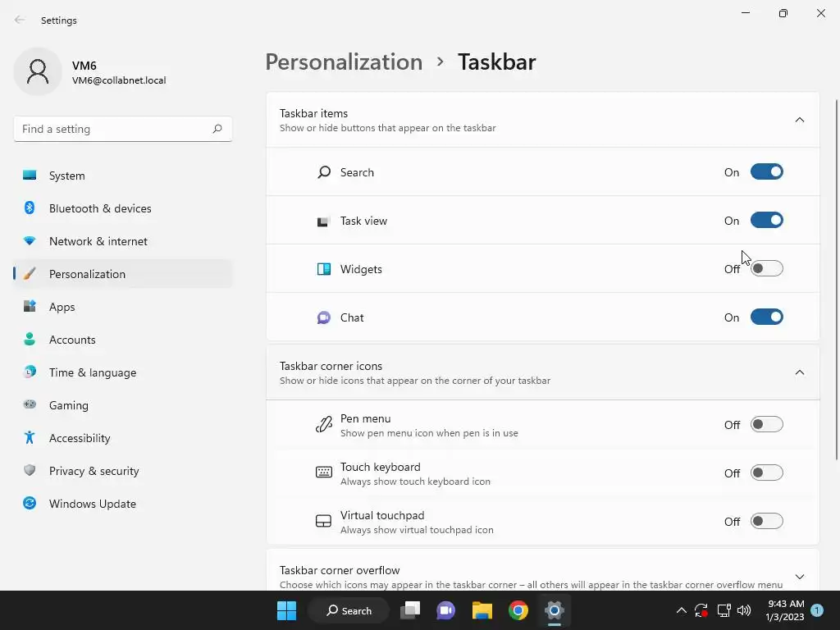840x630 pixels.
Task: Open Accounts settings category
Action: (123, 340)
